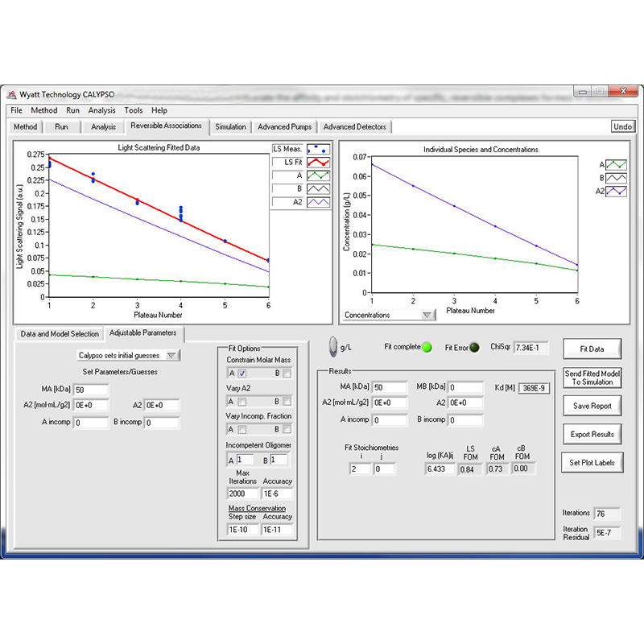Open the Method menu

pyautogui.click(x=44, y=110)
